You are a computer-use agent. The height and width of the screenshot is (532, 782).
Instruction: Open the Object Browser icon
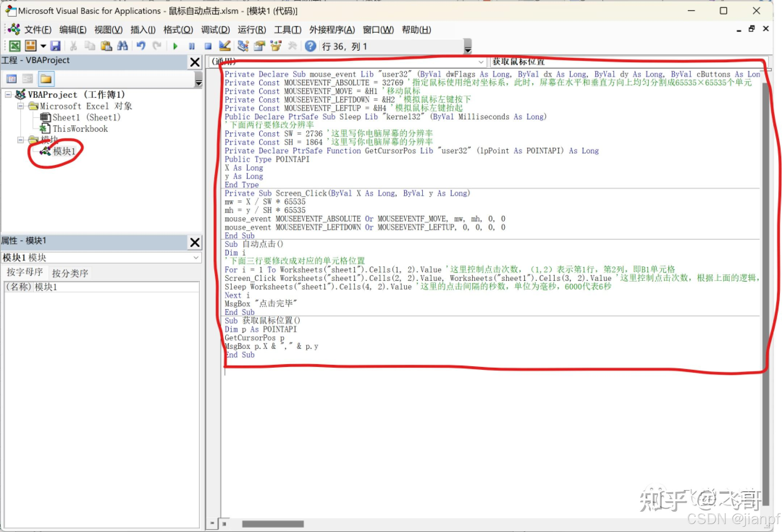coord(276,46)
